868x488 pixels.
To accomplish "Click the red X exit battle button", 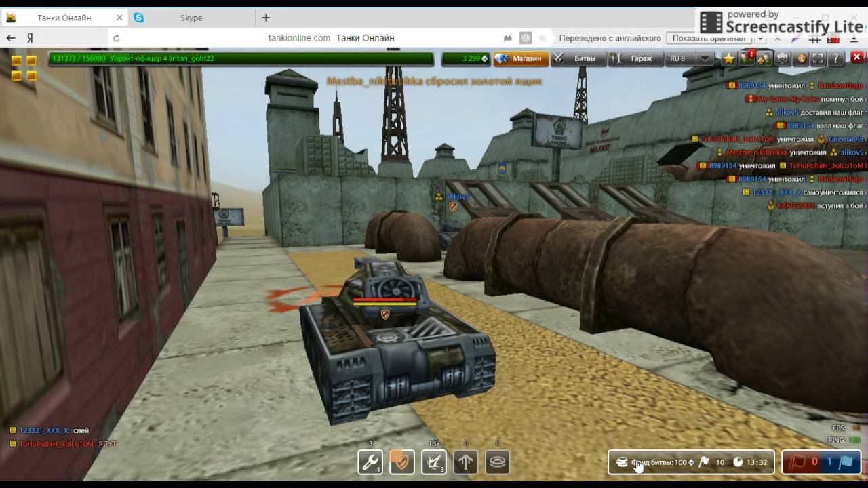I will pyautogui.click(x=856, y=58).
